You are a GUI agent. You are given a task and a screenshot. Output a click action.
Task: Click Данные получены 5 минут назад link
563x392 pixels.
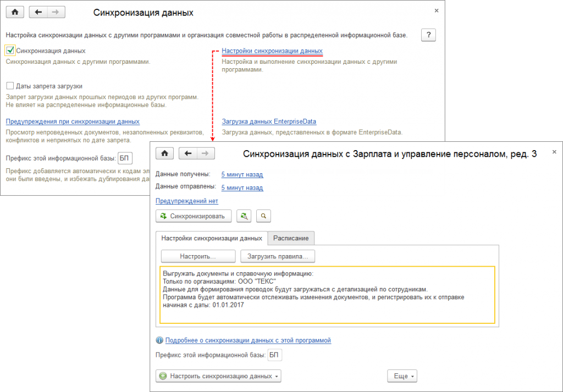(242, 174)
